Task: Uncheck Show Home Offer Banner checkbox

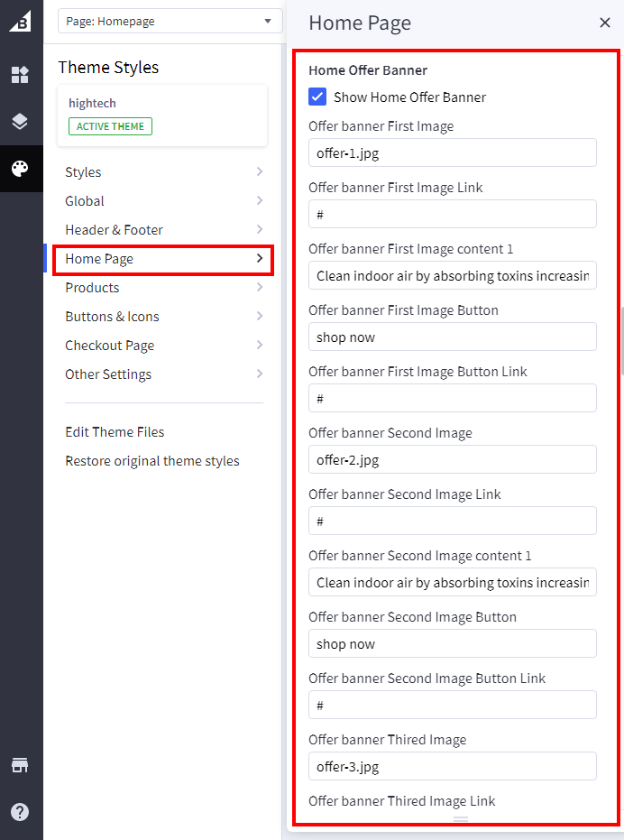Action: (x=317, y=97)
